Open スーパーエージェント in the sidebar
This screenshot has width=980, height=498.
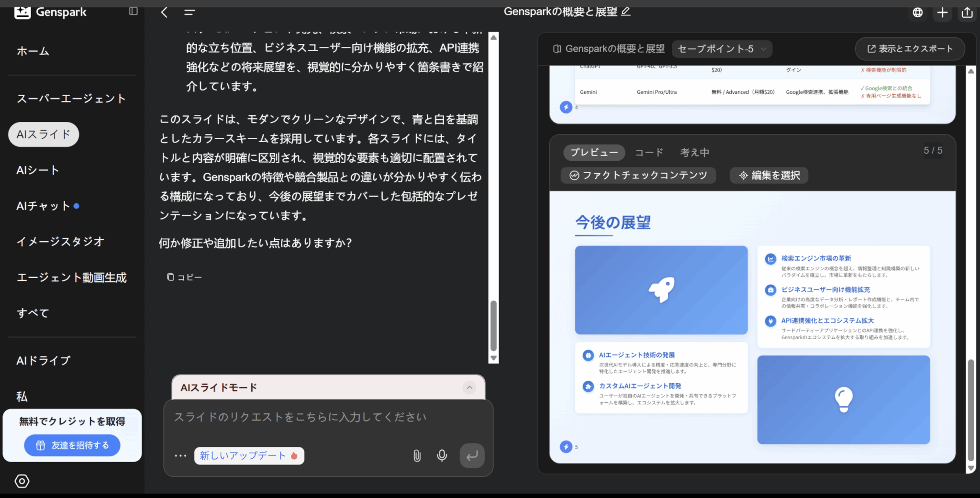(x=71, y=99)
